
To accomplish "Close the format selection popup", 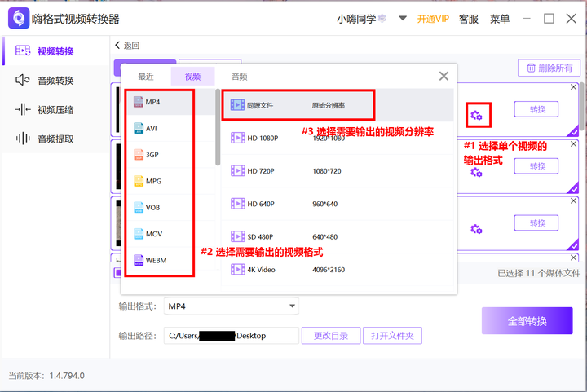I will click(444, 77).
